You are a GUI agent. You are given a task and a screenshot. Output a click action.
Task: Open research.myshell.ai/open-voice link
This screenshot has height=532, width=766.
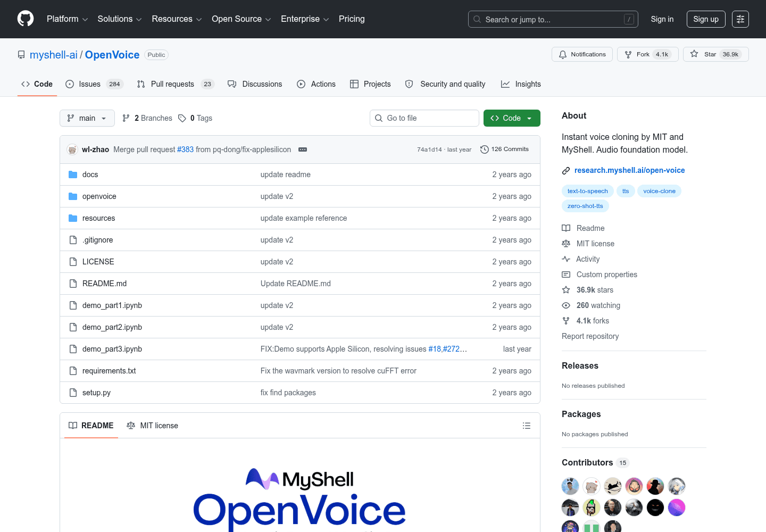coord(630,170)
